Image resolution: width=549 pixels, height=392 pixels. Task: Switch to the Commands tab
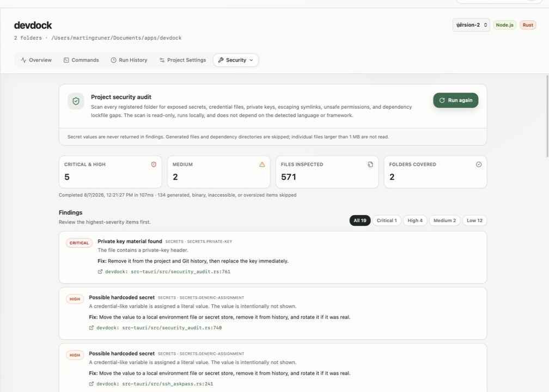tap(81, 60)
